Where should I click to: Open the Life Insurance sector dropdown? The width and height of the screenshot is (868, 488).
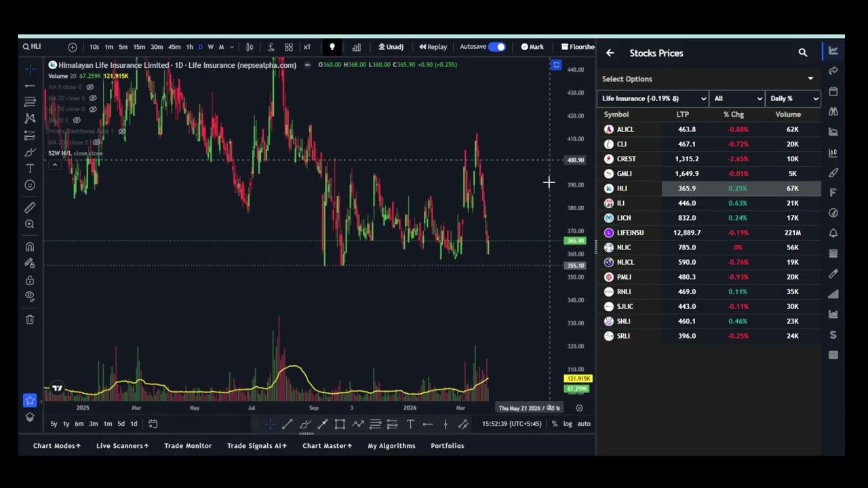coord(653,98)
